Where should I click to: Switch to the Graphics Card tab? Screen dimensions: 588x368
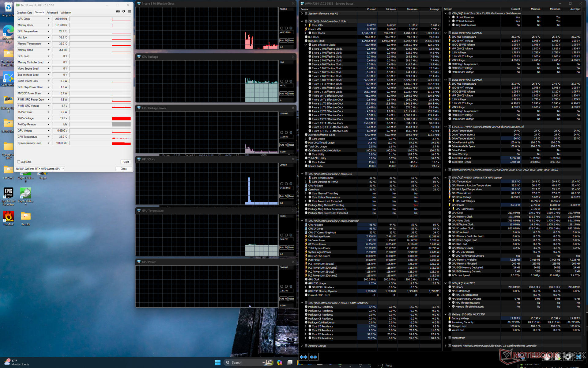pyautogui.click(x=24, y=13)
